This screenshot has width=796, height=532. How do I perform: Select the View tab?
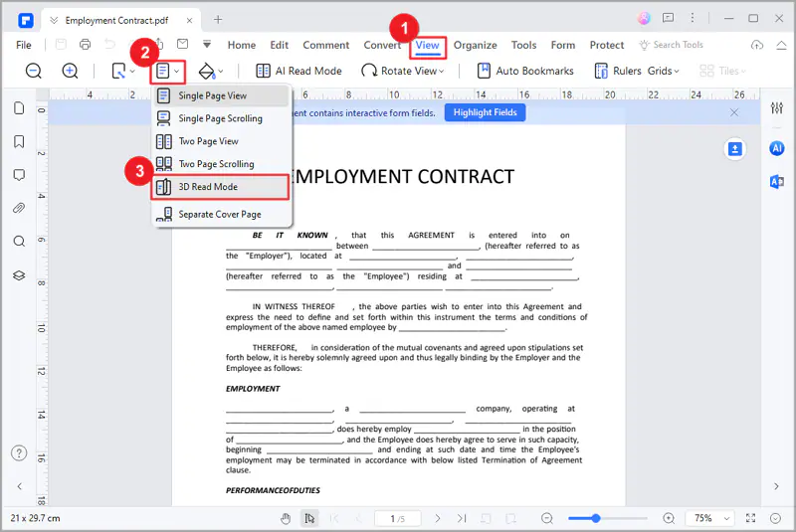coord(428,45)
